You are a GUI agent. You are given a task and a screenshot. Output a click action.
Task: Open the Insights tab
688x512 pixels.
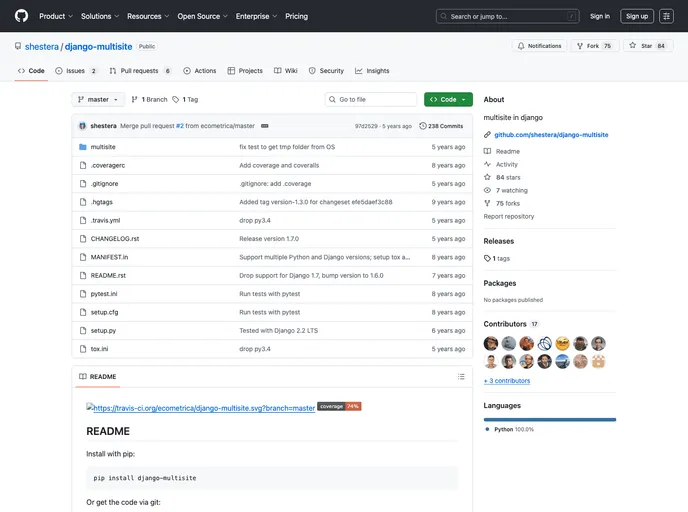372,71
